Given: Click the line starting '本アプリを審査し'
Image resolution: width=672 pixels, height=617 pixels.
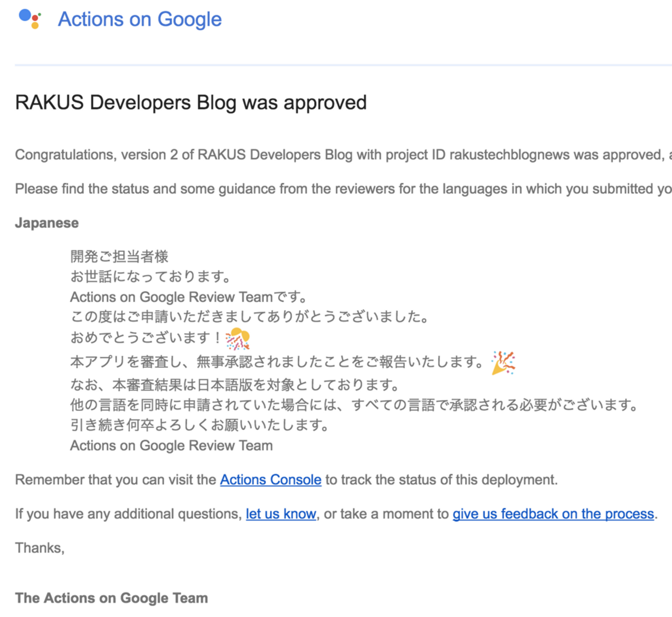Looking at the screenshot, I should click(x=278, y=362).
